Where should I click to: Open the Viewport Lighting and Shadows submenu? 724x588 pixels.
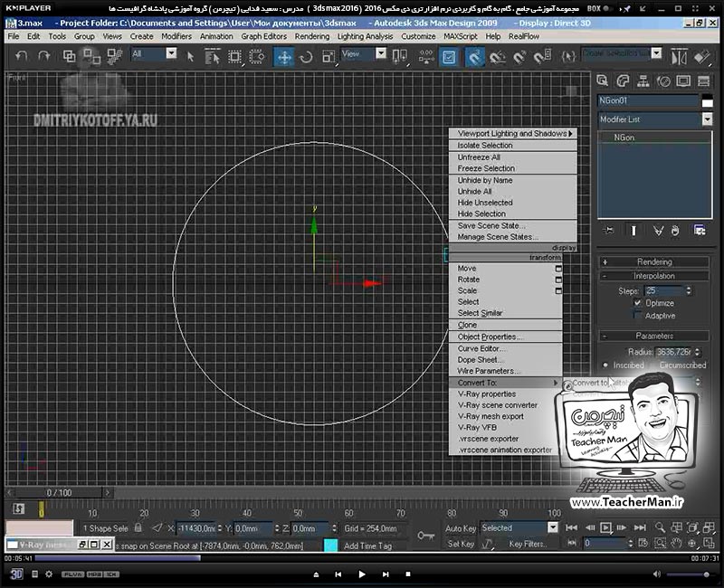[x=513, y=133]
